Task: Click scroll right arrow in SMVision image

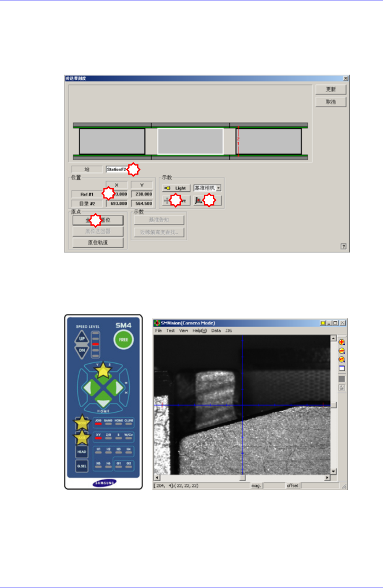Action: coord(327,478)
